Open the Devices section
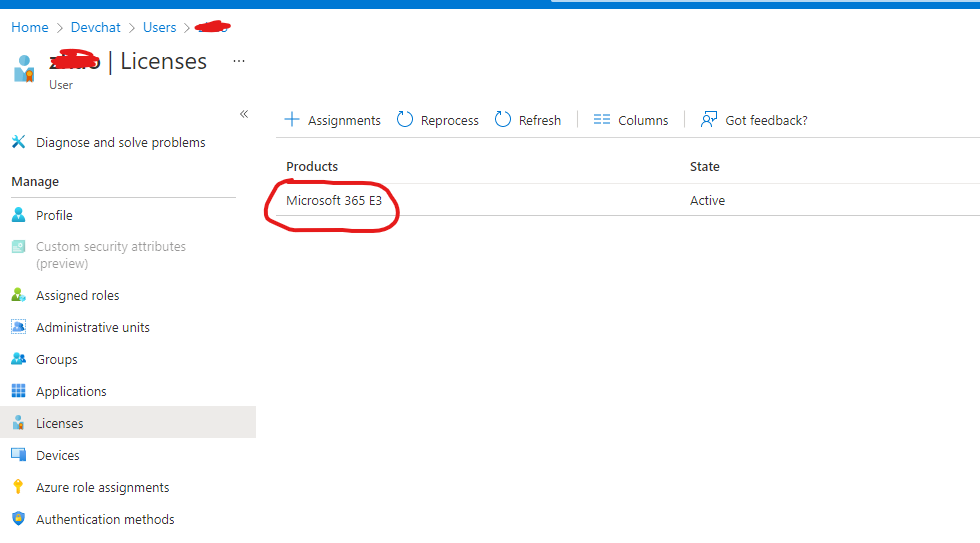 58,456
